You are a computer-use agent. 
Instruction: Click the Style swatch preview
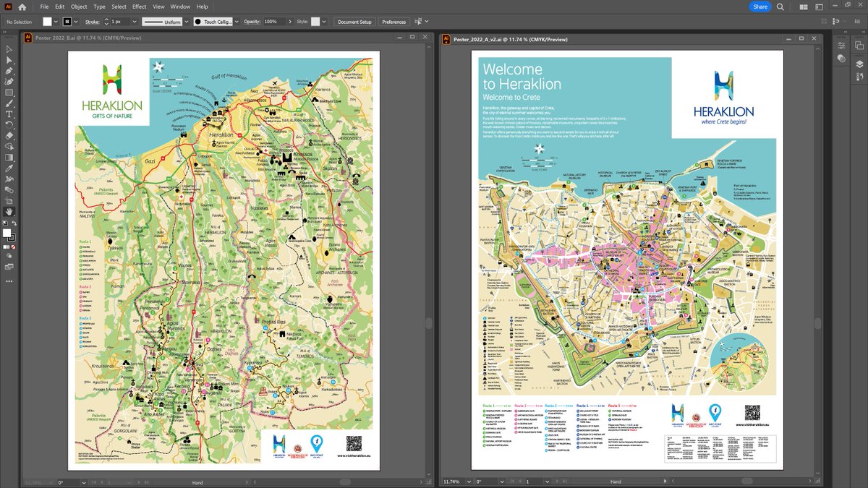tap(315, 22)
